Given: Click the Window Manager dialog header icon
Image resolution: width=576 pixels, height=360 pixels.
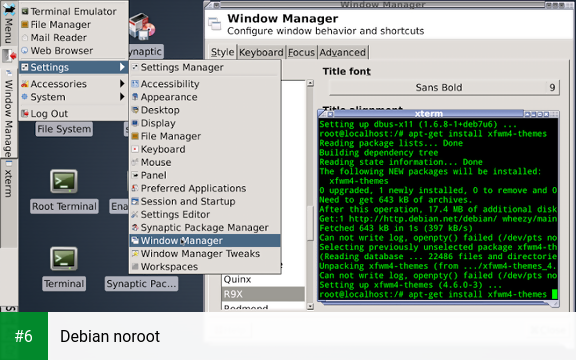Looking at the screenshot, I should coord(215,24).
